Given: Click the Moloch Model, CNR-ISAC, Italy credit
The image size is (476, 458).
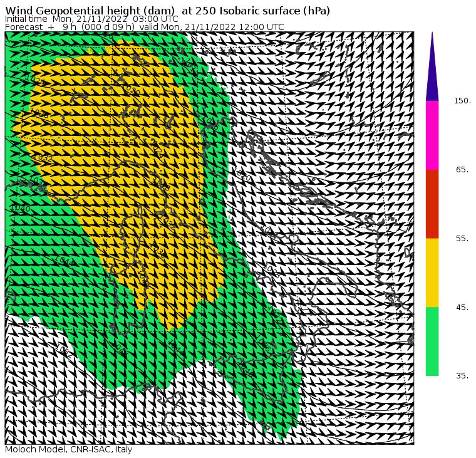Looking at the screenshot, I should (69, 449).
